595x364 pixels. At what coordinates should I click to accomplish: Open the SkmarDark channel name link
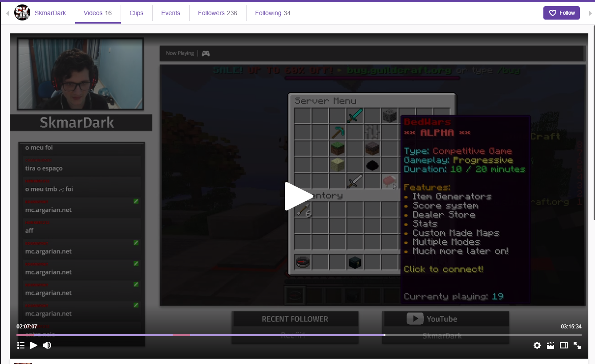[x=50, y=13]
